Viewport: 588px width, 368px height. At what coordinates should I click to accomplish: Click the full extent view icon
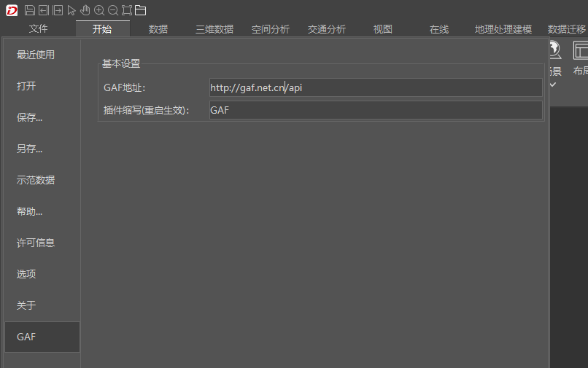coord(127,10)
